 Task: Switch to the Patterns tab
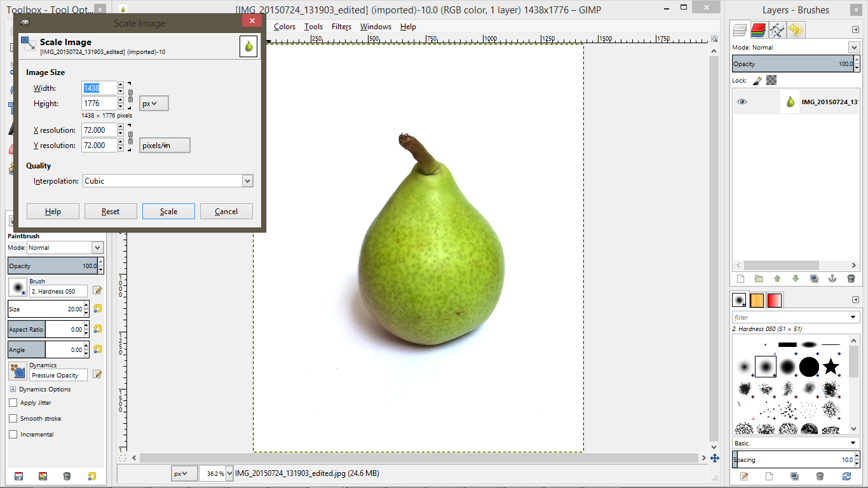click(758, 299)
